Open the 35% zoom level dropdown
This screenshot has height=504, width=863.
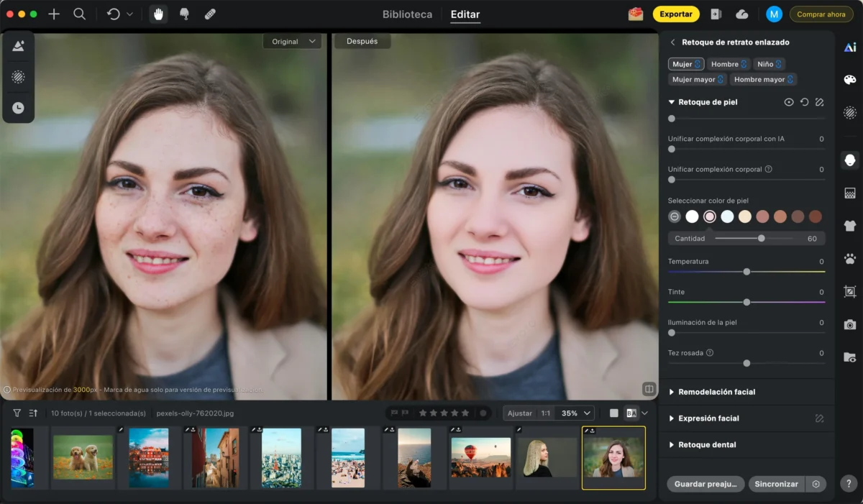pyautogui.click(x=577, y=413)
